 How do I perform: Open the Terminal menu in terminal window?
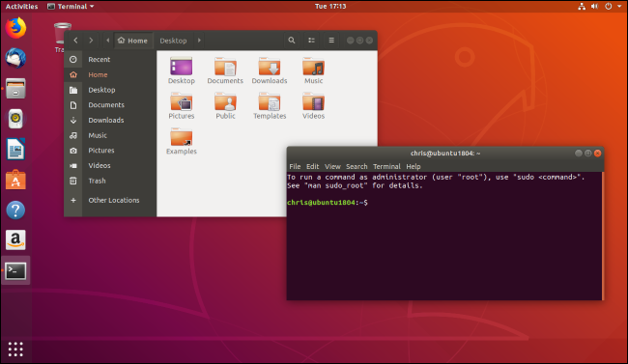click(x=386, y=166)
